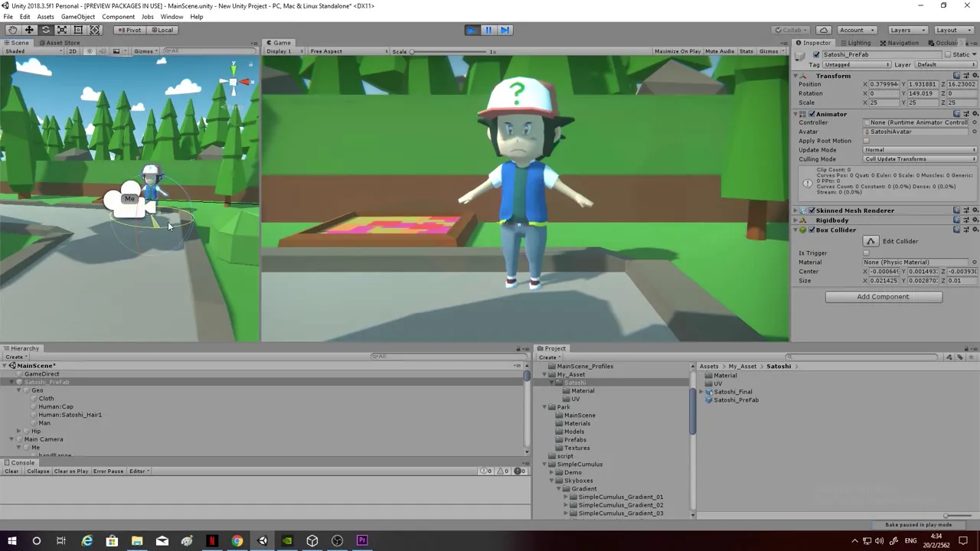
Task: Pick Controller via object selector circle
Action: (975, 122)
